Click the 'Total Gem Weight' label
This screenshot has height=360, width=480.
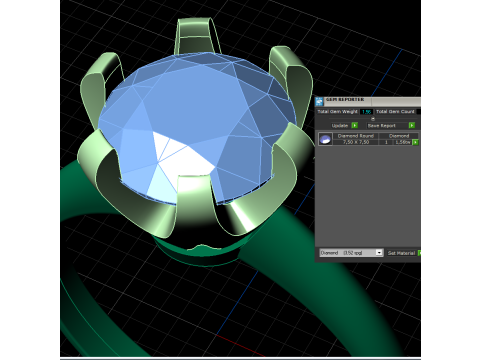pos(337,112)
